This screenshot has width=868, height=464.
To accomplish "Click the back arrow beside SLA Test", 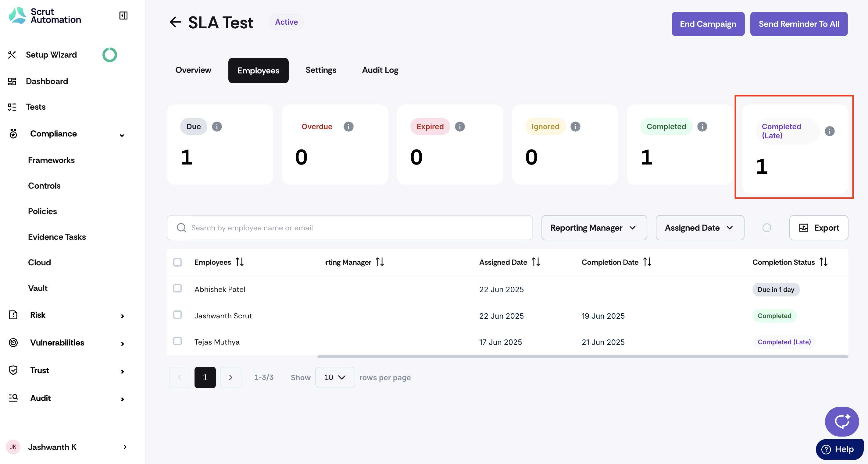I will (175, 22).
